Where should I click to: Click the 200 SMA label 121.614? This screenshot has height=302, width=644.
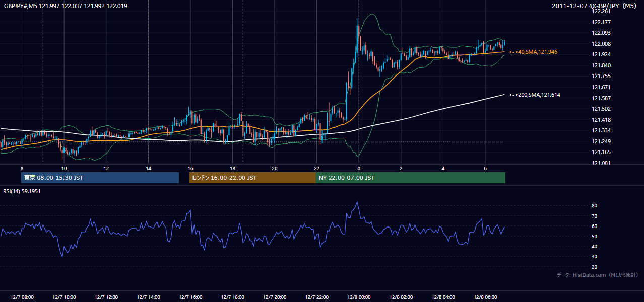point(535,95)
